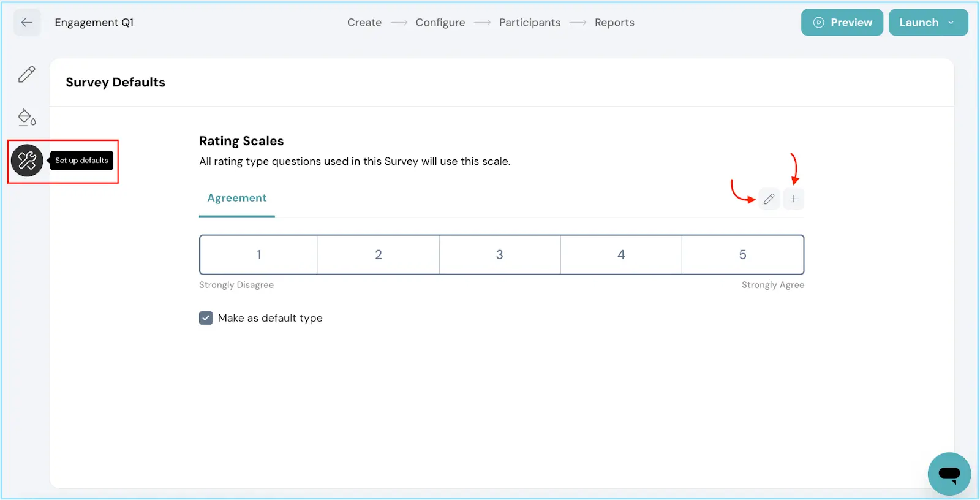
Task: Click the back arrow button
Action: (26, 23)
